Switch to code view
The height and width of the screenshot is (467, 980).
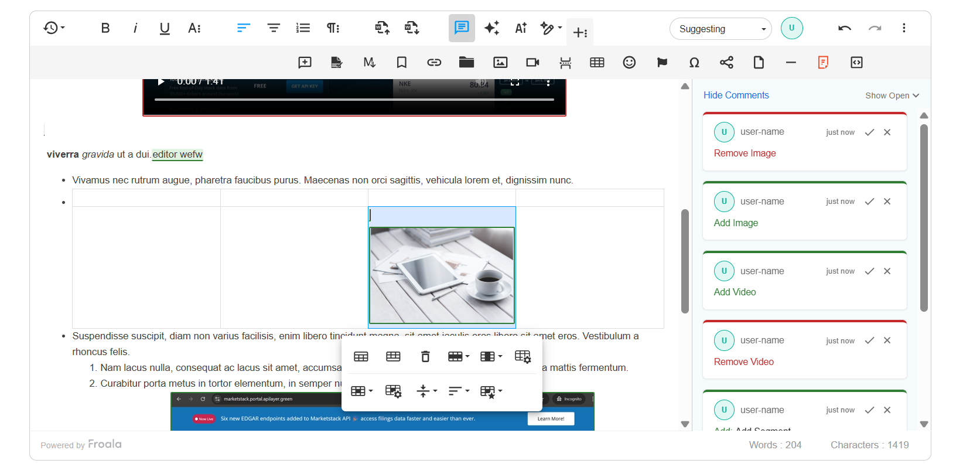click(856, 63)
